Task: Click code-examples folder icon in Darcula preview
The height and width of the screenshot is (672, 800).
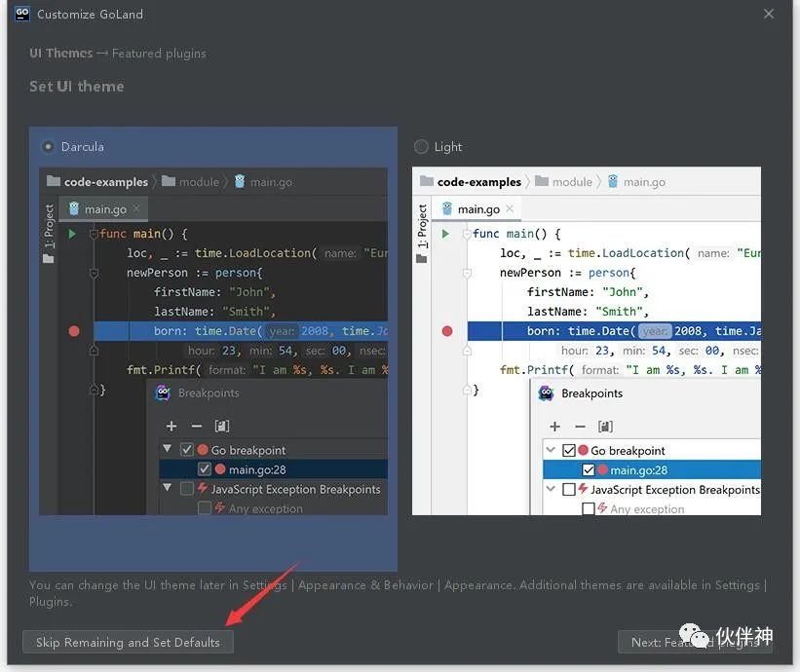Action: point(54,181)
